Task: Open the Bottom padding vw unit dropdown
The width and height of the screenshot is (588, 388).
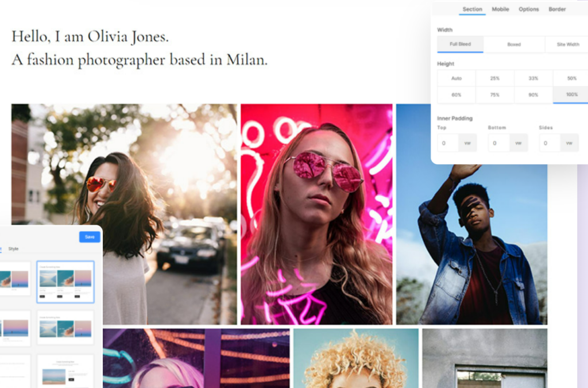Action: coord(518,143)
